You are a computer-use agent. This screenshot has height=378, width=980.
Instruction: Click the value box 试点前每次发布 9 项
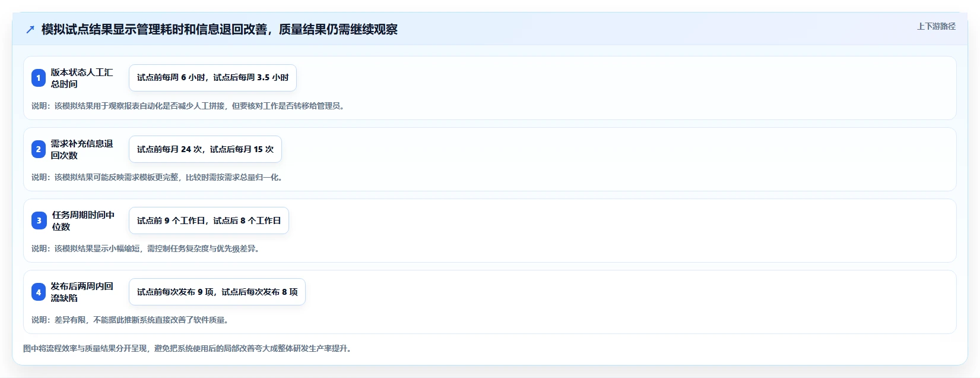point(217,292)
